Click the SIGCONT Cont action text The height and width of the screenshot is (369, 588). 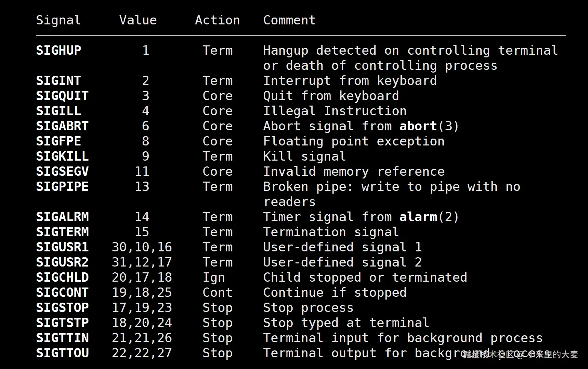click(218, 293)
